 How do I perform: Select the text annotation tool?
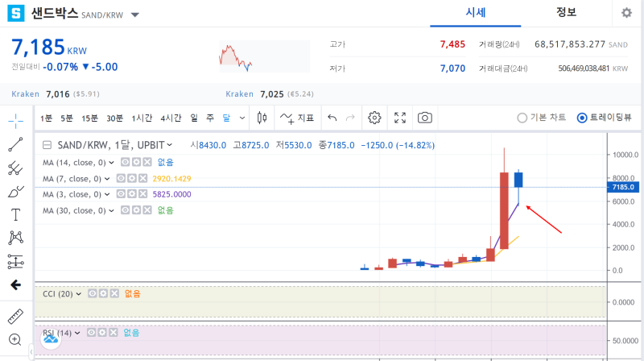pyautogui.click(x=15, y=214)
